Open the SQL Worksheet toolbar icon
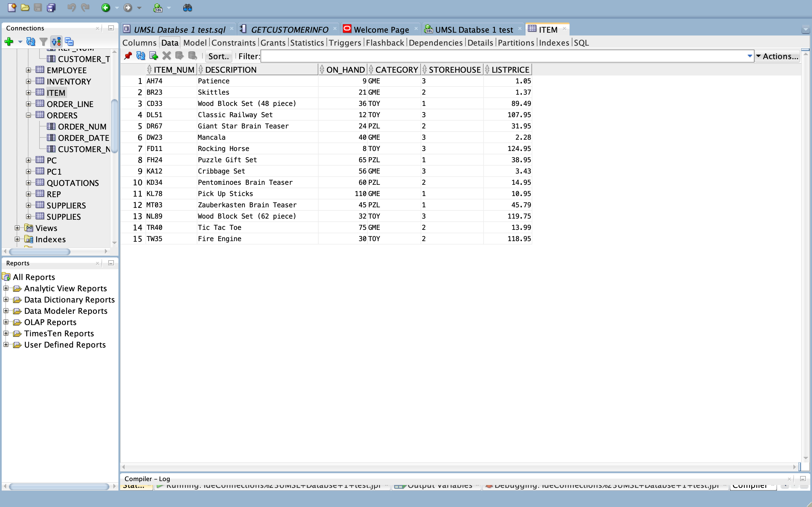812x507 pixels. (x=158, y=8)
